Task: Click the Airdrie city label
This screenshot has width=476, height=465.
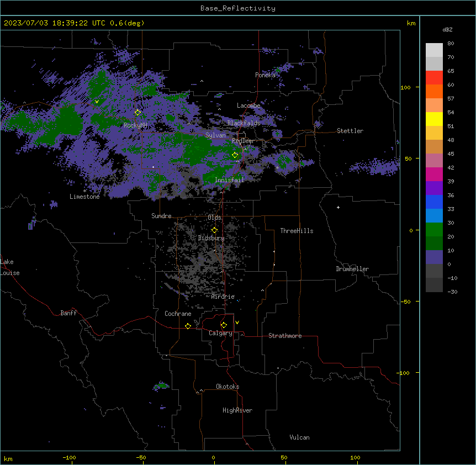Action: [223, 297]
